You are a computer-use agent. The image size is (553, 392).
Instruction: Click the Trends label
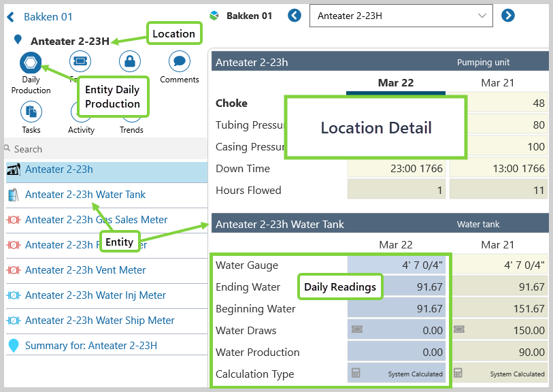131,130
